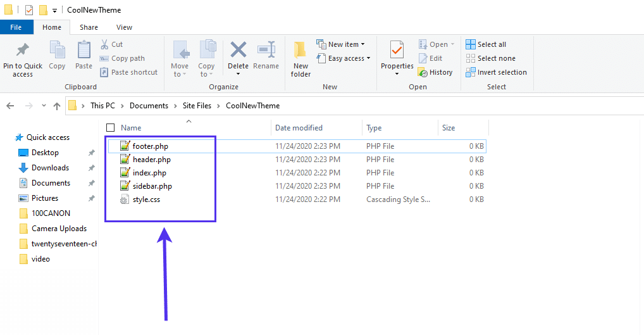
Task: Click the red Delete icon
Action: tap(238, 50)
